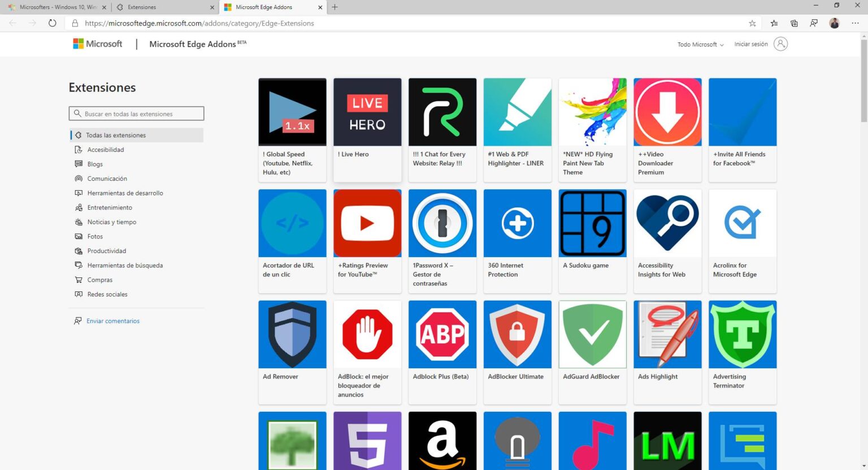The width and height of the screenshot is (868, 470).
Task: Open the Comunicación category
Action: [x=107, y=179]
